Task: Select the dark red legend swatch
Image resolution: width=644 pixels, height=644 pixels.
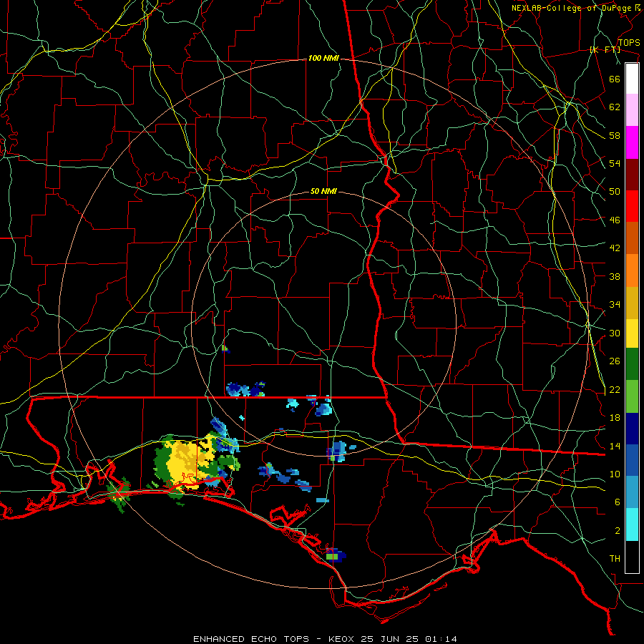Action: pos(632,175)
